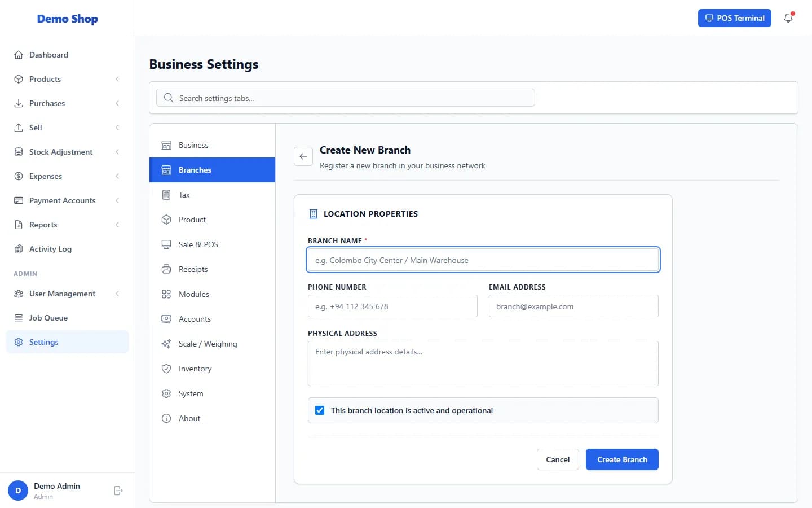Open Reports in the sidebar

[67, 225]
